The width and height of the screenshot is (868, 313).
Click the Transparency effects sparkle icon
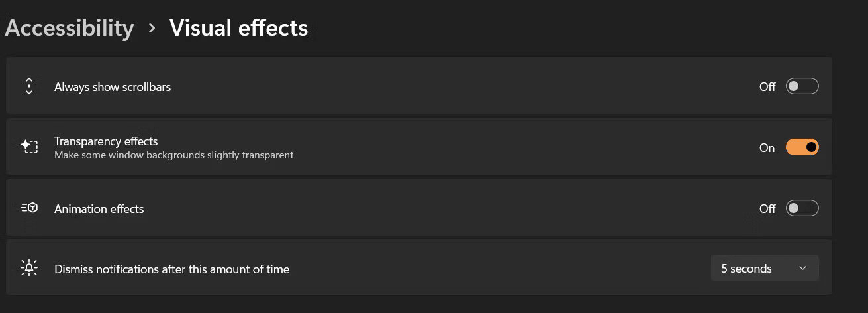click(x=29, y=147)
